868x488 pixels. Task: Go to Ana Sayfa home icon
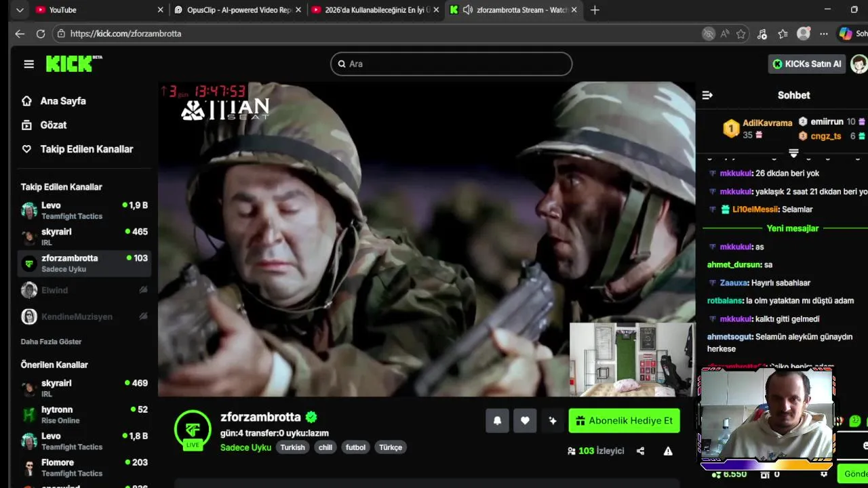point(26,101)
